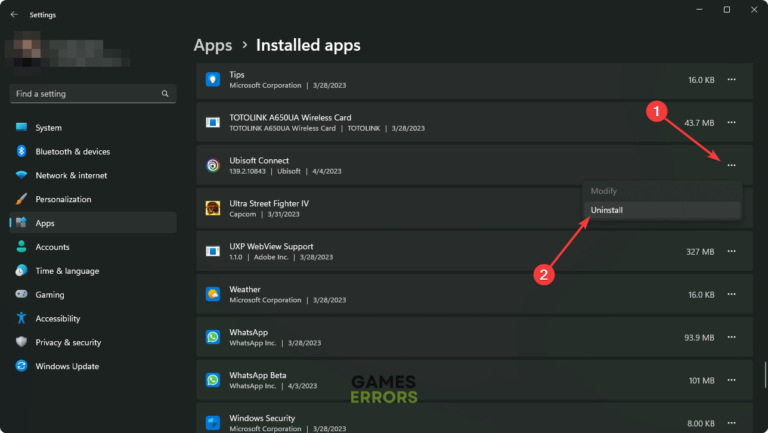
Task: Go to Bluetooth & devices settings
Action: click(72, 151)
